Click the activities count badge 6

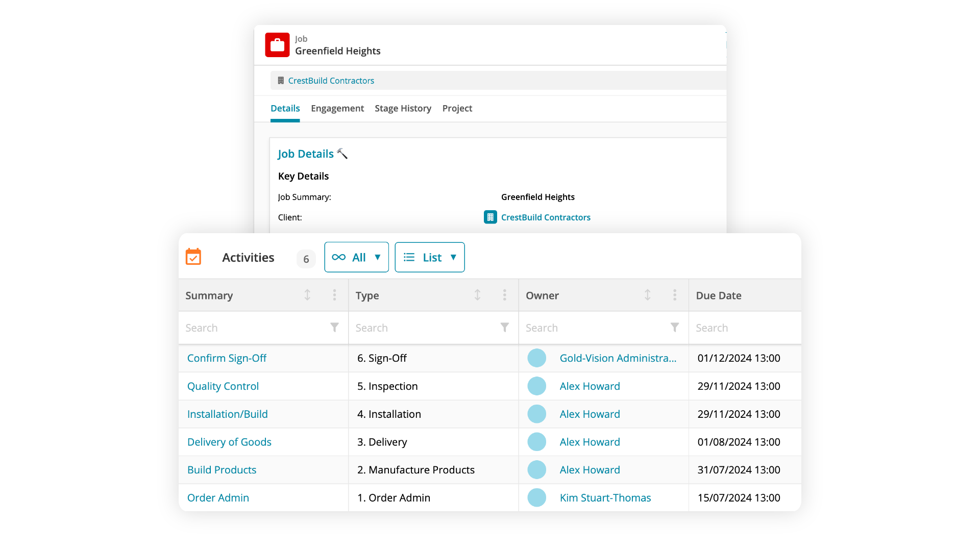pos(306,259)
